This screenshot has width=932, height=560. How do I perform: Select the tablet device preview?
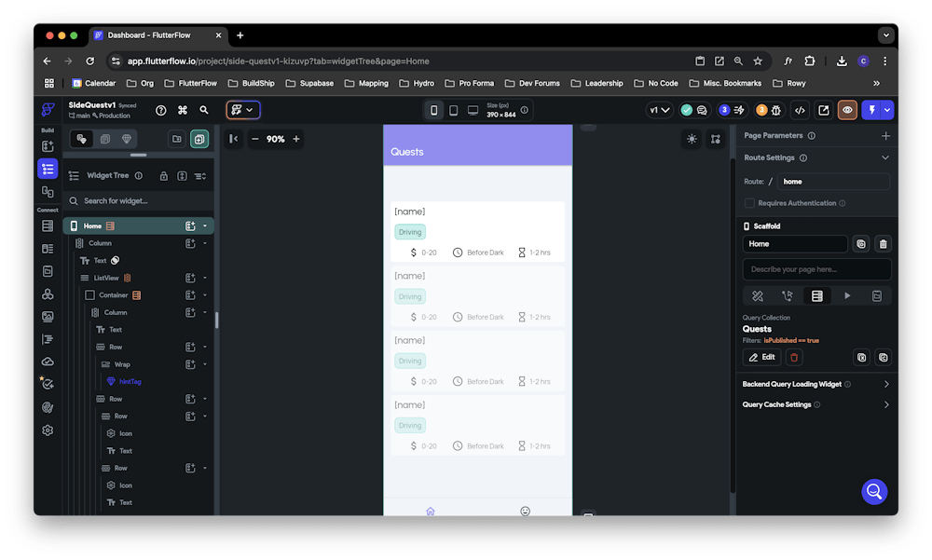[x=453, y=110]
